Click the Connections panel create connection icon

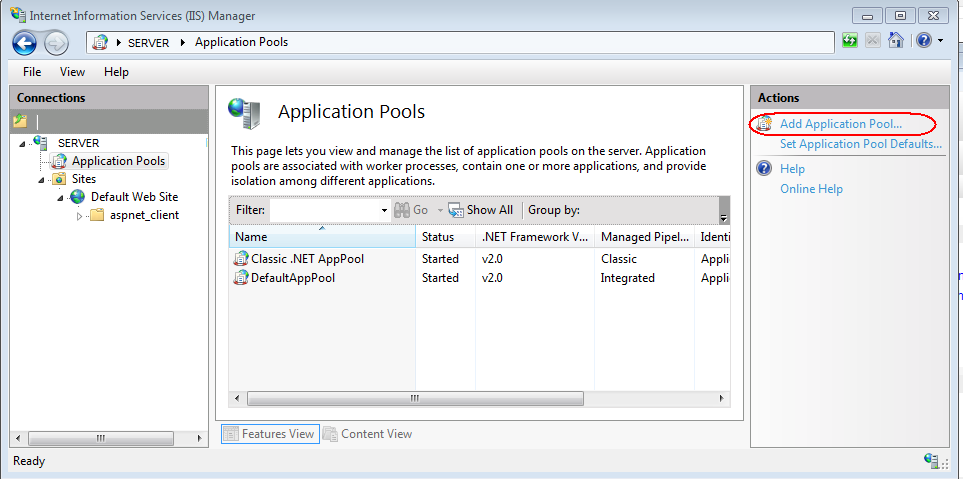[20, 121]
